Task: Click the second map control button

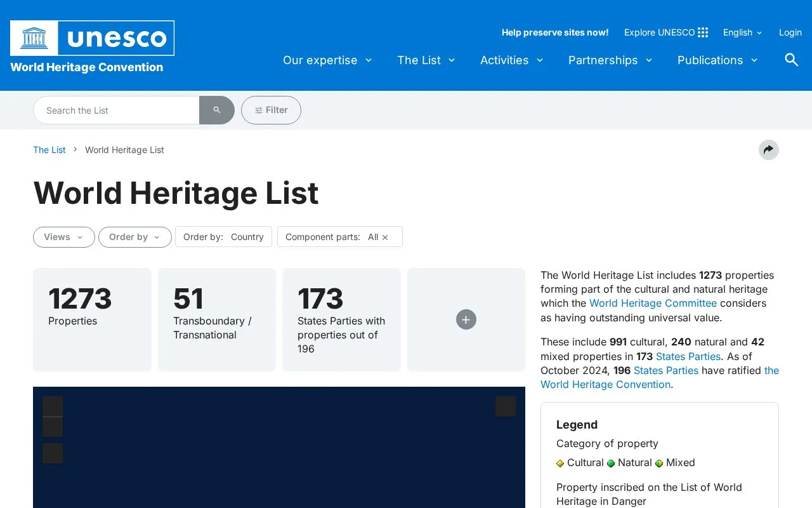Action: click(x=53, y=427)
